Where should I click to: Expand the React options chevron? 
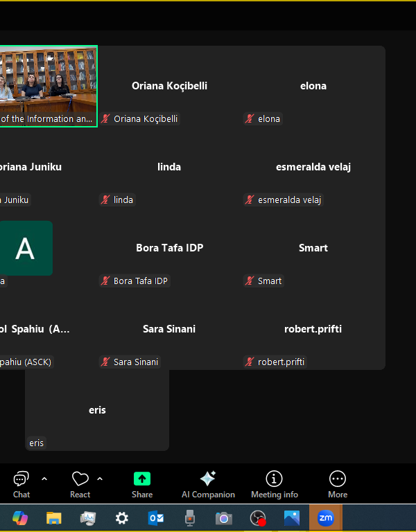[100, 479]
